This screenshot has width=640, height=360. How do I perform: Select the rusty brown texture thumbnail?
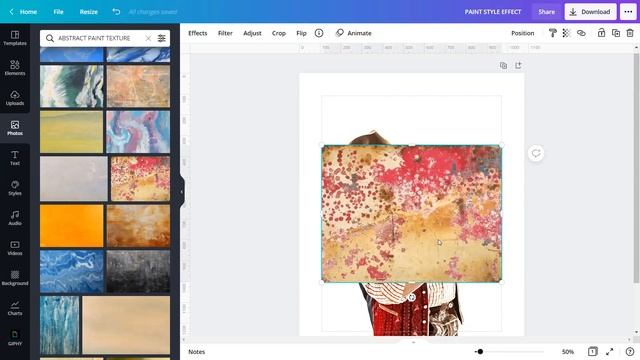pyautogui.click(x=138, y=226)
